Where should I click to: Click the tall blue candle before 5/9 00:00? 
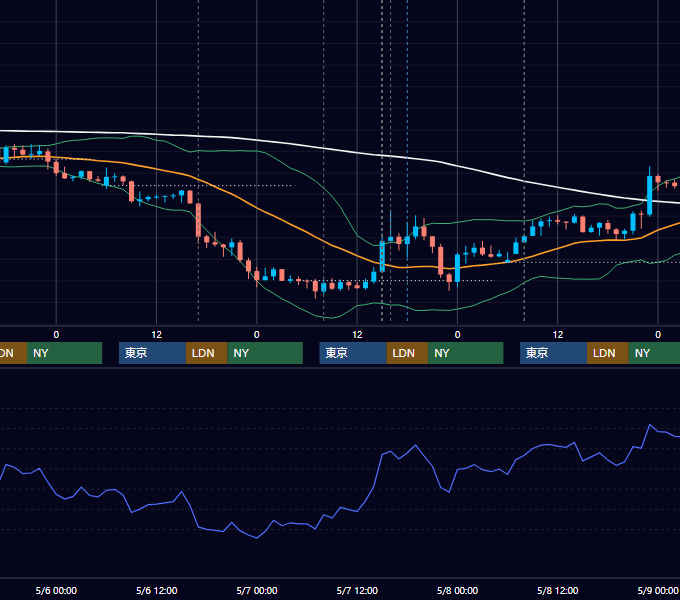[649, 195]
